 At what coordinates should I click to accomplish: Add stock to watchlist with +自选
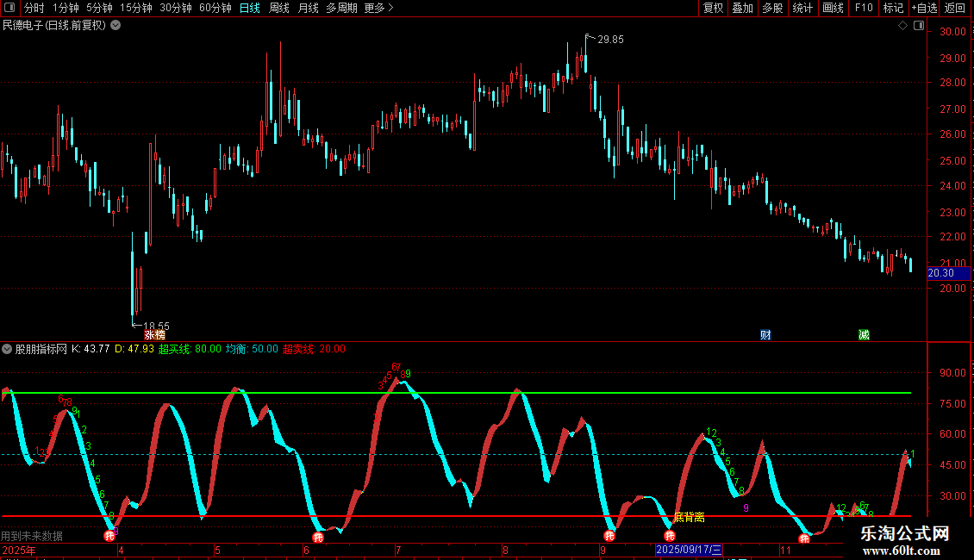[923, 9]
